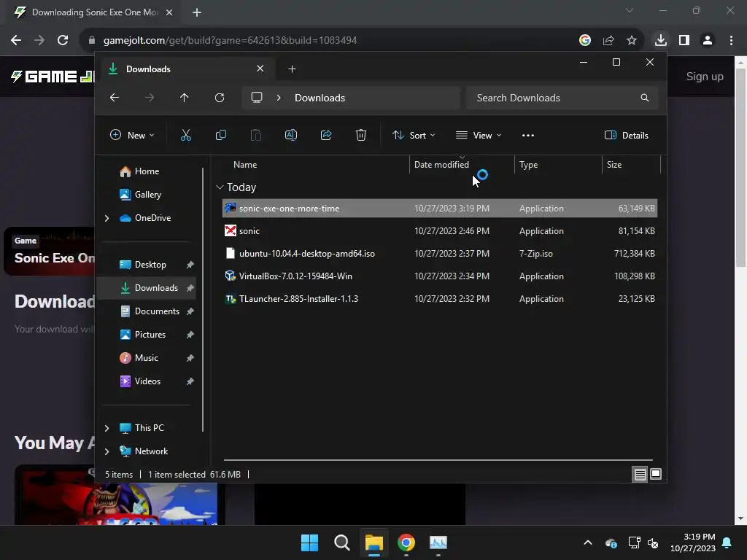The height and width of the screenshot is (560, 747).
Task: Select the sonic application file
Action: pos(439,231)
